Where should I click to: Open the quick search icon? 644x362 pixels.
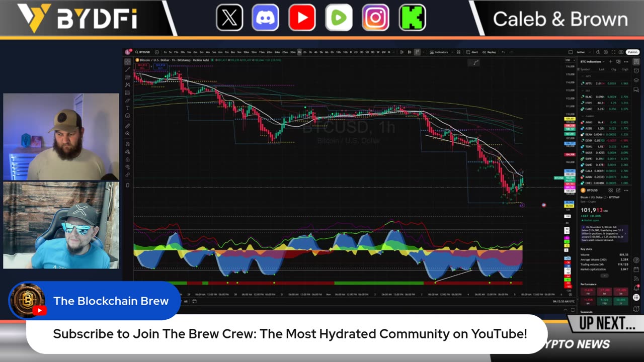coord(598,52)
